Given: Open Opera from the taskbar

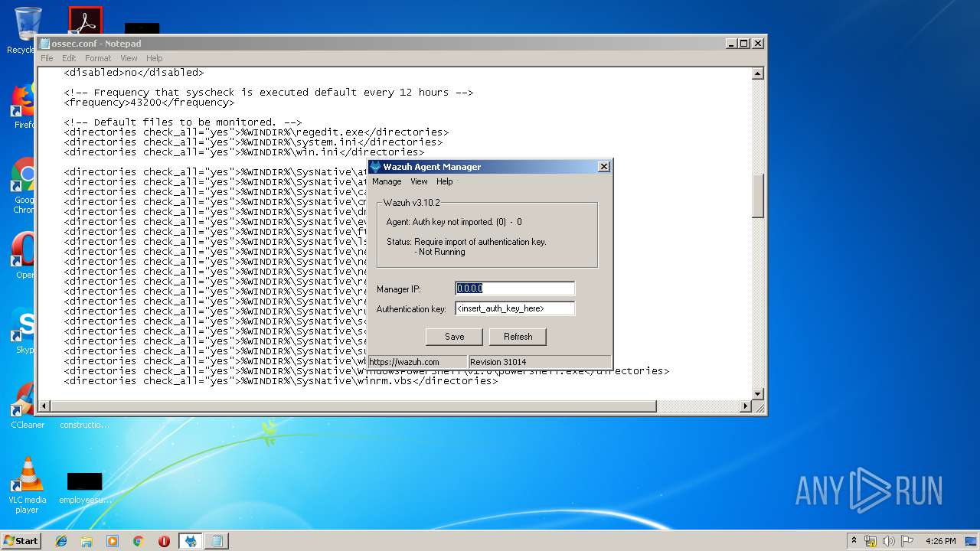Looking at the screenshot, I should coord(164,541).
